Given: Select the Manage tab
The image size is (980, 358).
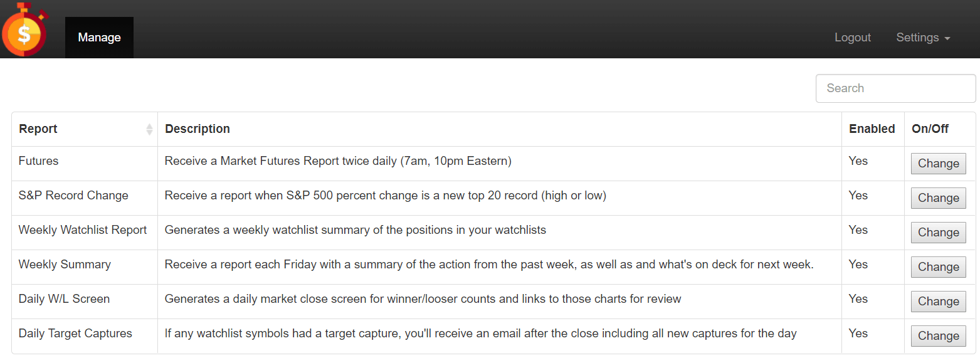Looking at the screenshot, I should pyautogui.click(x=99, y=38).
